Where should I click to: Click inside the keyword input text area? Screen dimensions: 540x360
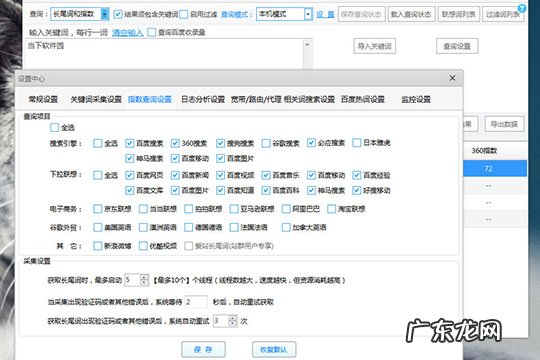pos(164,54)
